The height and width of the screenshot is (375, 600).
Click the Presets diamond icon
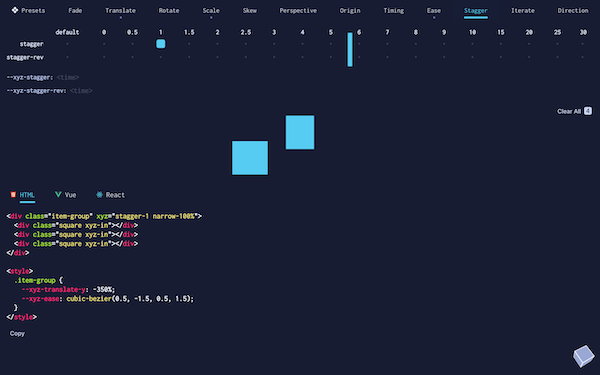[x=15, y=10]
